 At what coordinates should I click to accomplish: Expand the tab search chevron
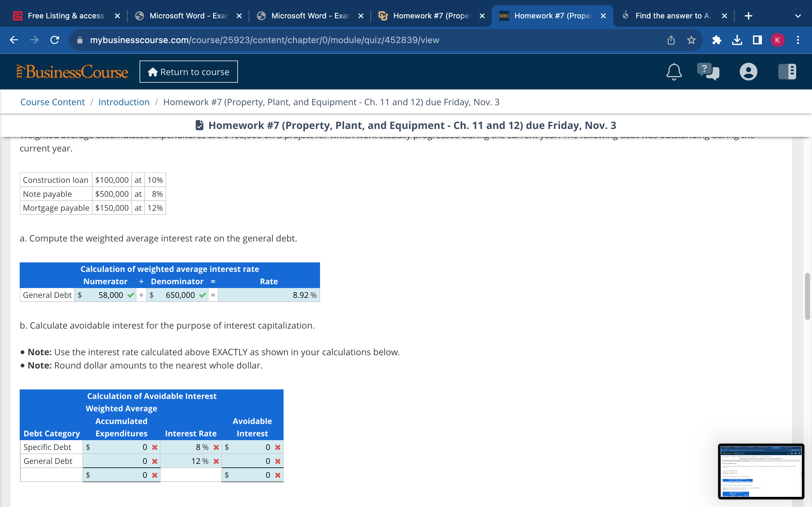798,16
